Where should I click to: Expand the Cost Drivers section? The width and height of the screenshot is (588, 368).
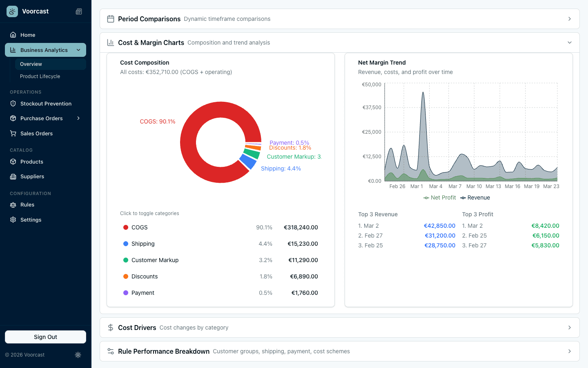tap(570, 328)
